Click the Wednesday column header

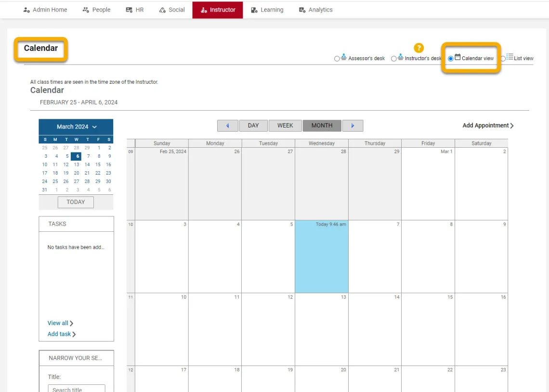(x=321, y=143)
